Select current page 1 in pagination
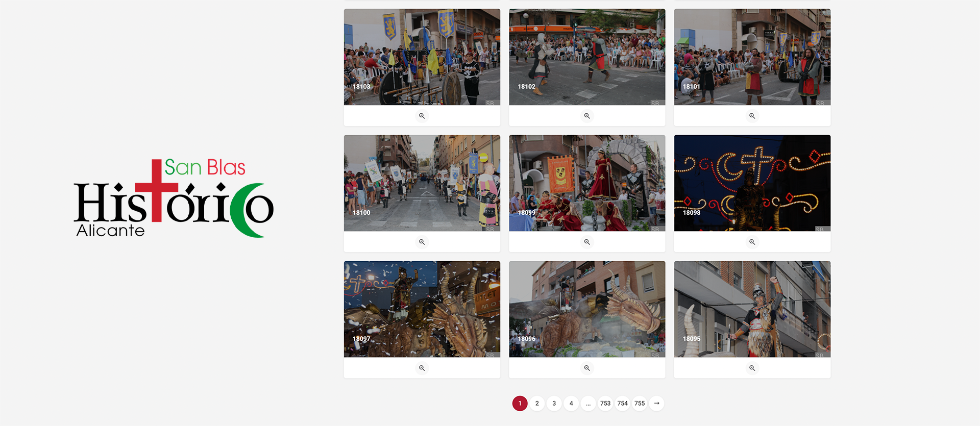Viewport: 980px width, 426px height. pos(520,403)
